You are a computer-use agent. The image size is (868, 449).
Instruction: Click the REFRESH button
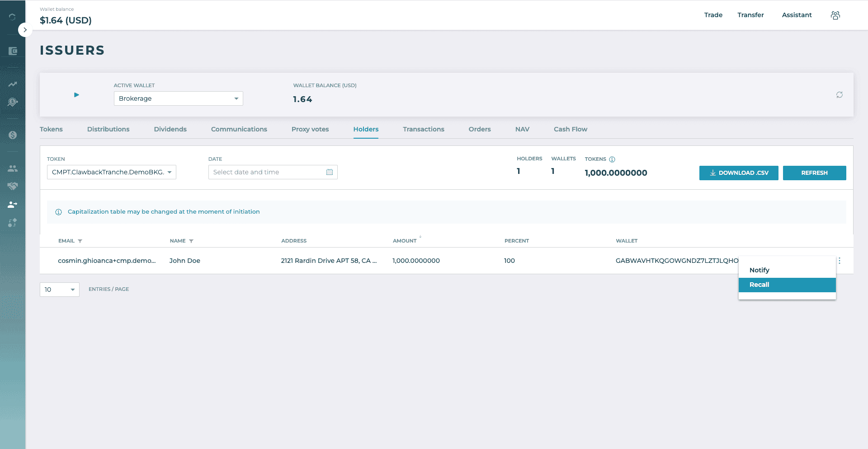pyautogui.click(x=814, y=173)
